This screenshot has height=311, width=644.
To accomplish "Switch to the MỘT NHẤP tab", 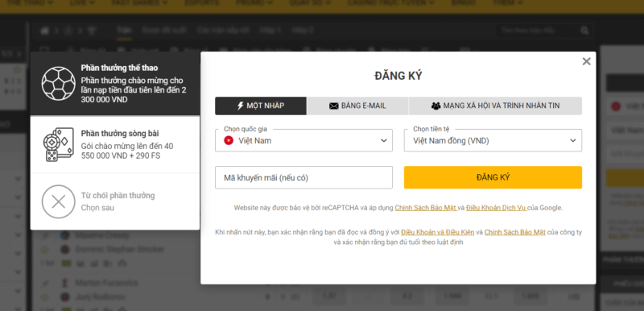I will pyautogui.click(x=261, y=106).
